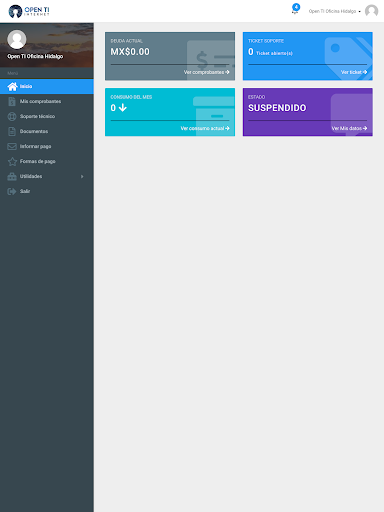Click the download arrow in Consumo del mes
The image size is (384, 512).
pos(123,108)
